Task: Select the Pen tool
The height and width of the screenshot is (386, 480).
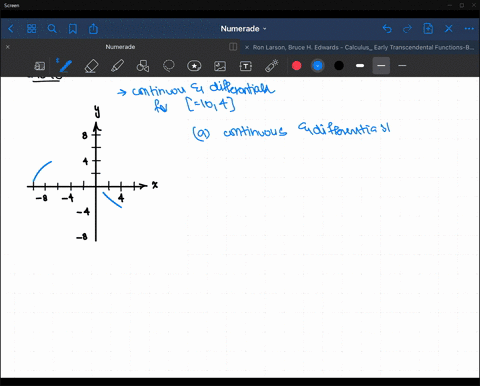Action: click(65, 66)
